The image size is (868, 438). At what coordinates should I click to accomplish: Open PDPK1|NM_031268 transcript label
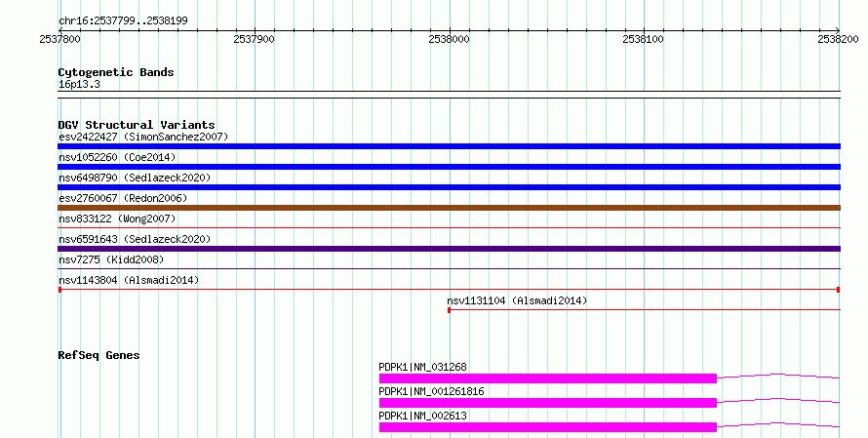tap(422, 367)
